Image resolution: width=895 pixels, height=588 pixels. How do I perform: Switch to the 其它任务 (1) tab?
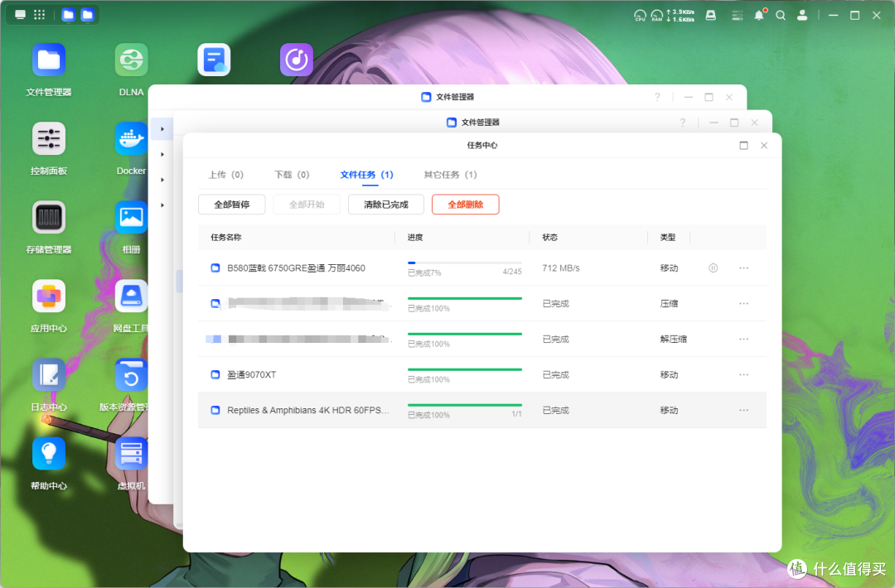tap(450, 175)
